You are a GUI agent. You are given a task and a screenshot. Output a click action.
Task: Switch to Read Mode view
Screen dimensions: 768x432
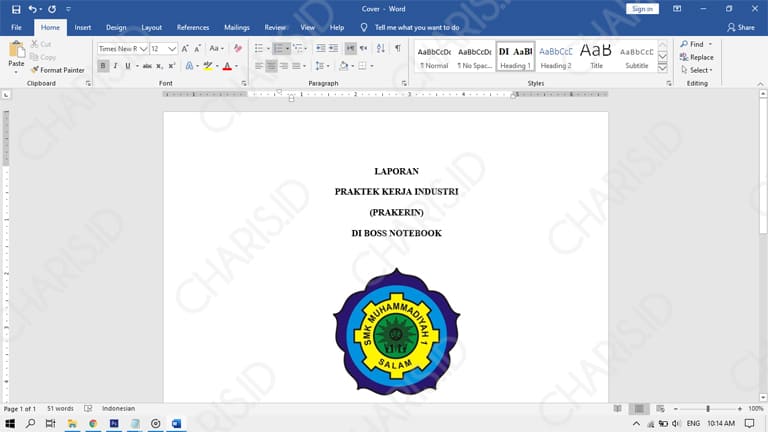pos(618,408)
